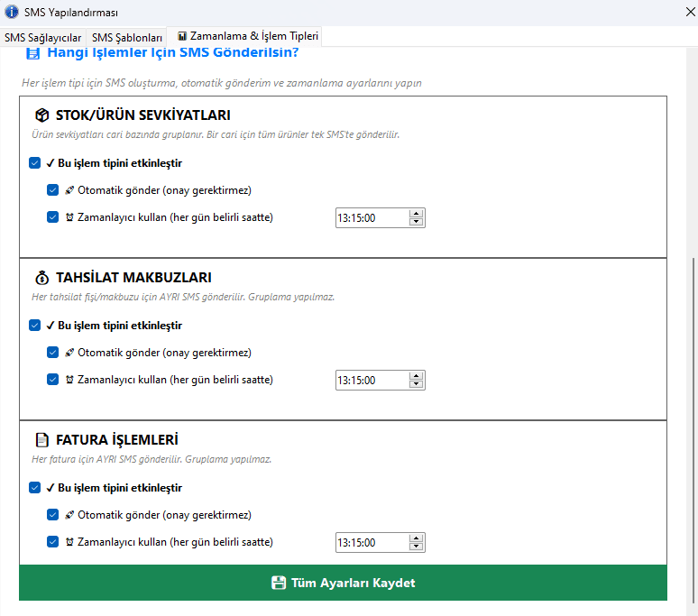Toggle Zamanlayıcı kullan checkbox under Fatura İşlemleri
Screen dimensions: 698x616
coord(52,542)
